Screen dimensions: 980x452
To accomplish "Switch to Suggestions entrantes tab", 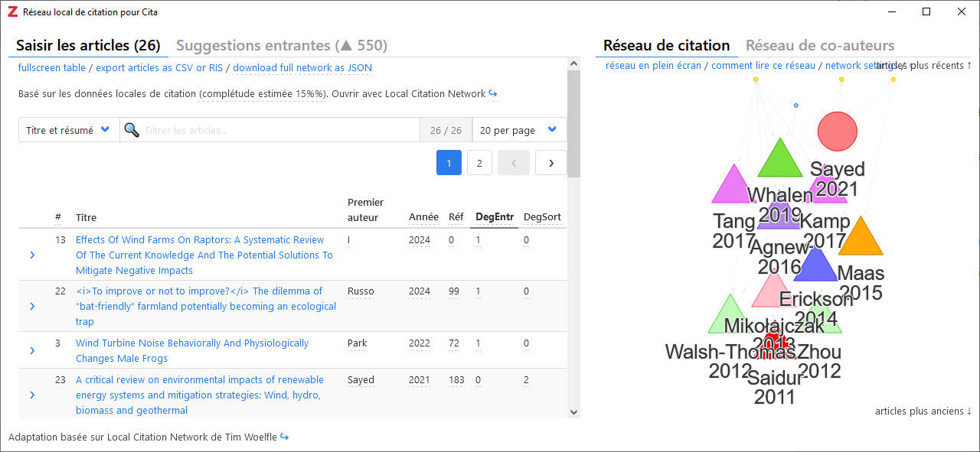I will [281, 46].
